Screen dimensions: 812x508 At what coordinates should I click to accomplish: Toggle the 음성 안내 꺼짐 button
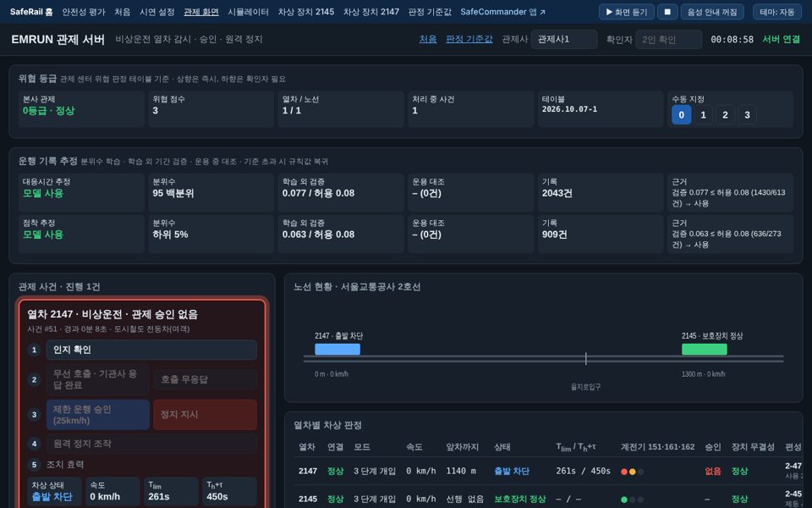click(712, 11)
